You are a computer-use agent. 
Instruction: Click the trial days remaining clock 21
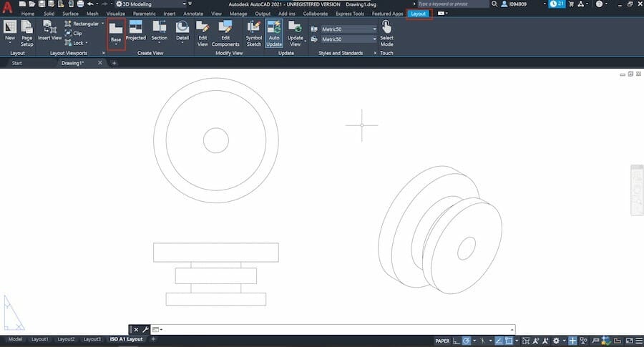click(x=557, y=4)
